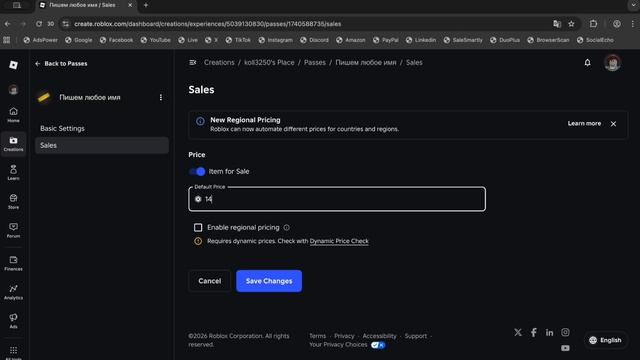Select Basic Settings menu item
Screen dimensions: 640x360
click(62, 128)
